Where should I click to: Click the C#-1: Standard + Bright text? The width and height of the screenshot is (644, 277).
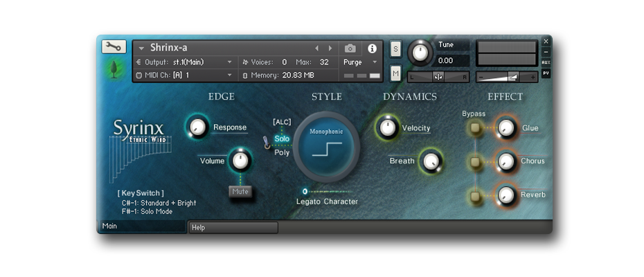[159, 203]
